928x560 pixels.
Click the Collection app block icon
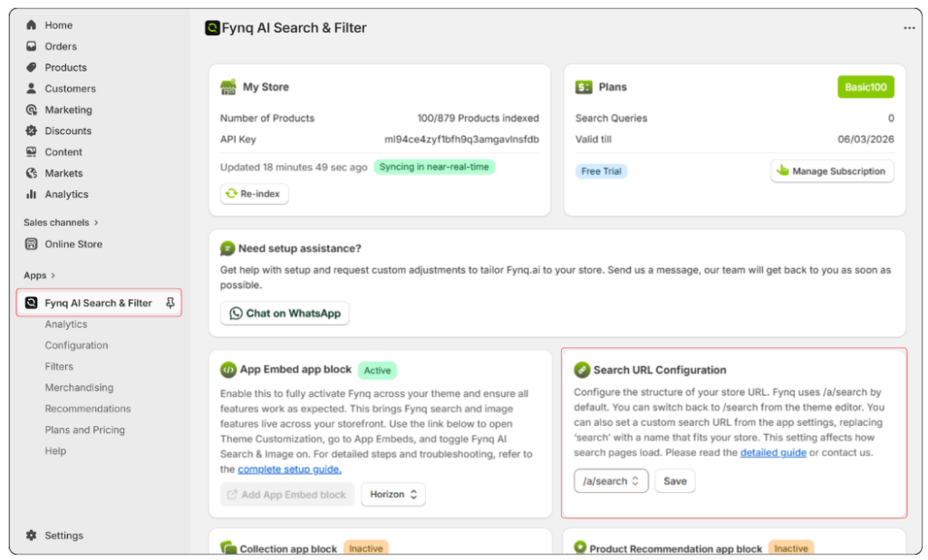[227, 547]
